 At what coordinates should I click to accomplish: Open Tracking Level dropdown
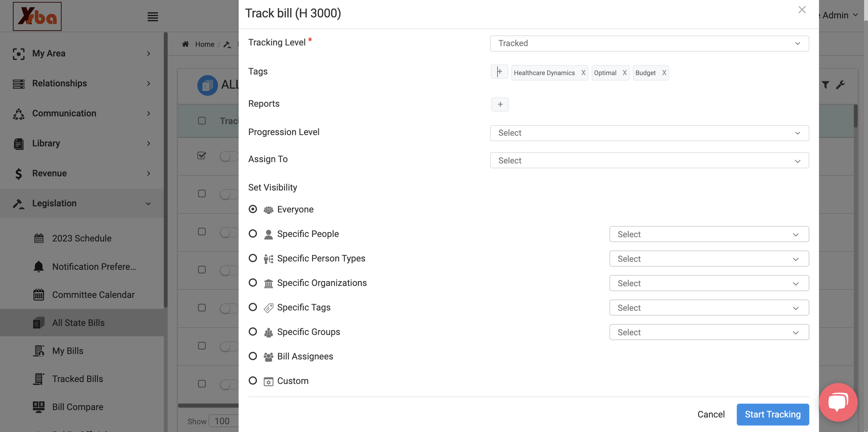649,44
